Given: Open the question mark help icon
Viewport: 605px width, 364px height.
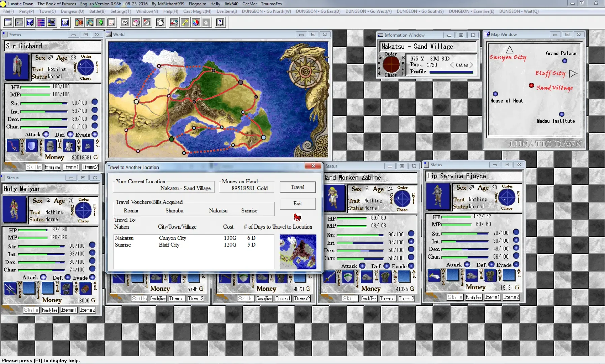Looking at the screenshot, I should [x=220, y=22].
